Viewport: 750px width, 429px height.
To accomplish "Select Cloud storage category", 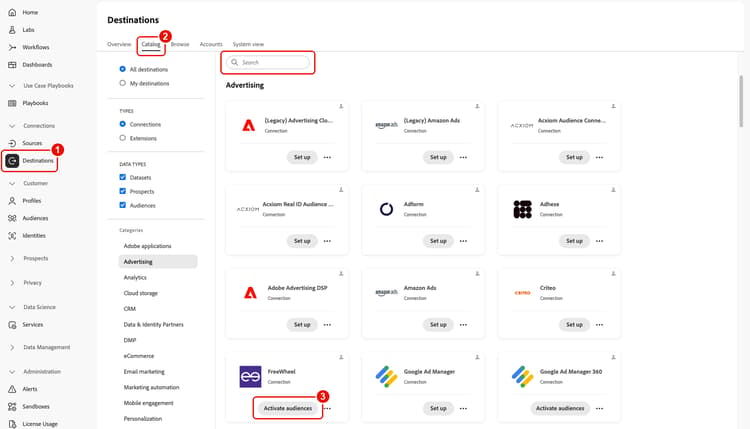I will point(141,293).
